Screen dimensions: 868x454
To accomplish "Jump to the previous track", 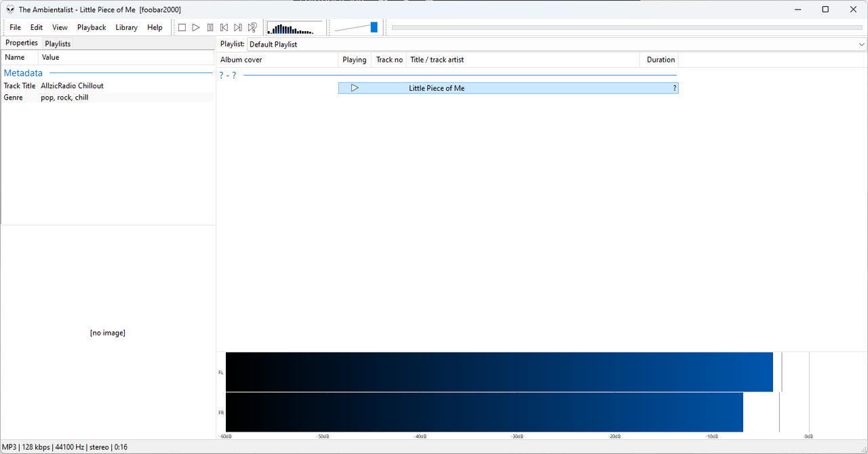I will [224, 28].
